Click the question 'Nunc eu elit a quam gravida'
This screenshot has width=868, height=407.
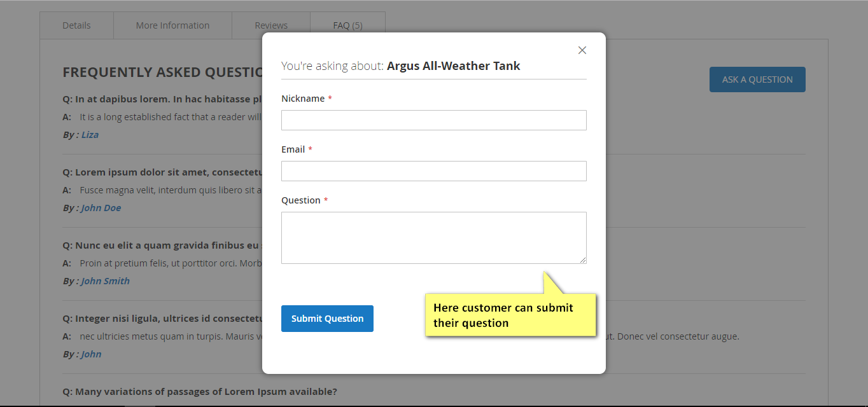162,245
